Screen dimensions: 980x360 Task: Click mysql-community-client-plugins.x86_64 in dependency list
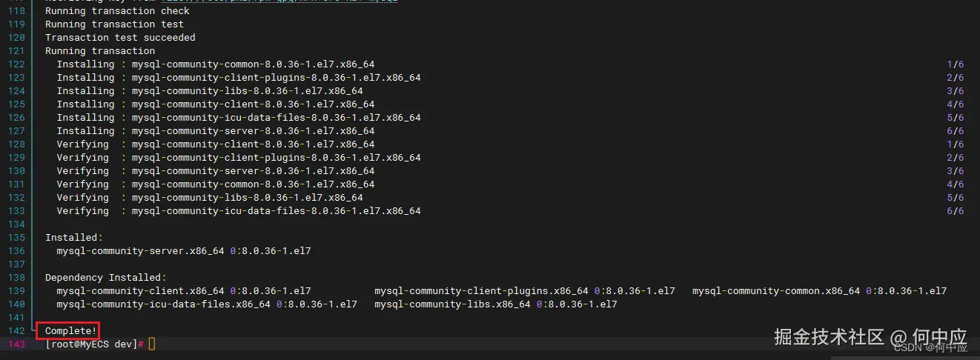click(x=482, y=290)
